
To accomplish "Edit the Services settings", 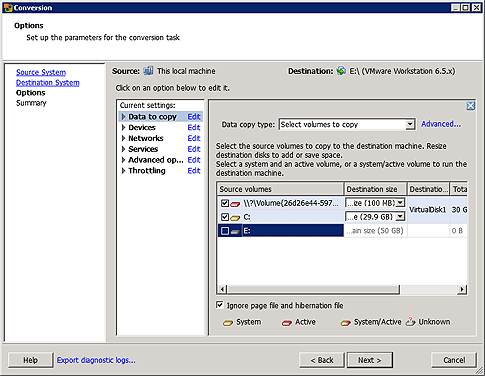I will 194,149.
